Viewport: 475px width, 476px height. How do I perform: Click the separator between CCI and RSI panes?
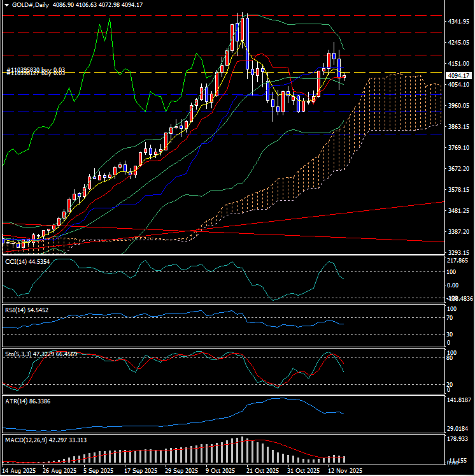[x=223, y=305]
